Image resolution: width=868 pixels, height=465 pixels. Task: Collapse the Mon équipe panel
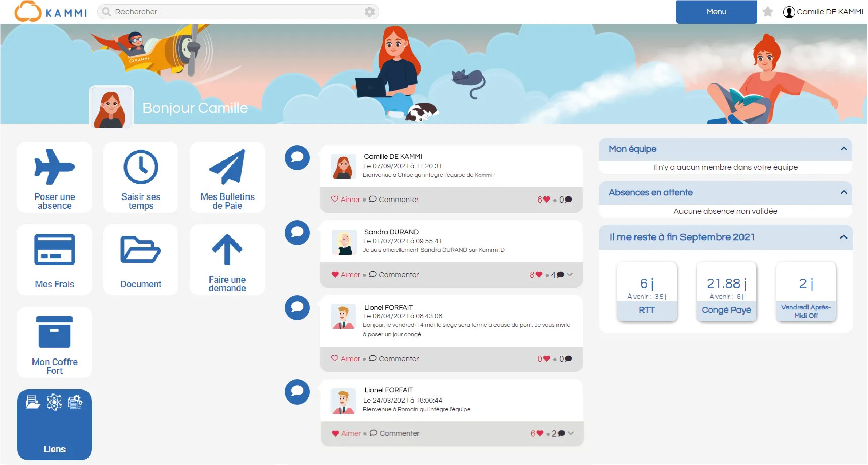843,149
